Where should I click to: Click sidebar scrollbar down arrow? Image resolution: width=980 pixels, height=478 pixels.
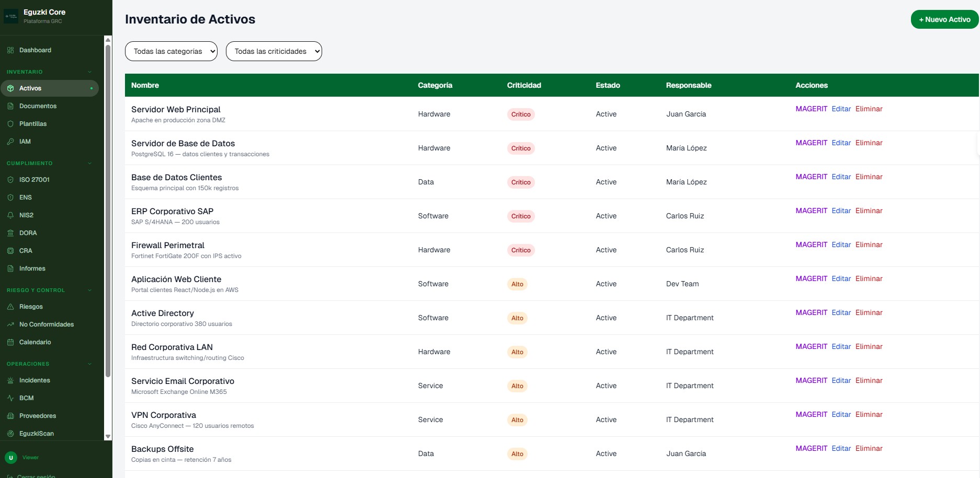pos(108,436)
